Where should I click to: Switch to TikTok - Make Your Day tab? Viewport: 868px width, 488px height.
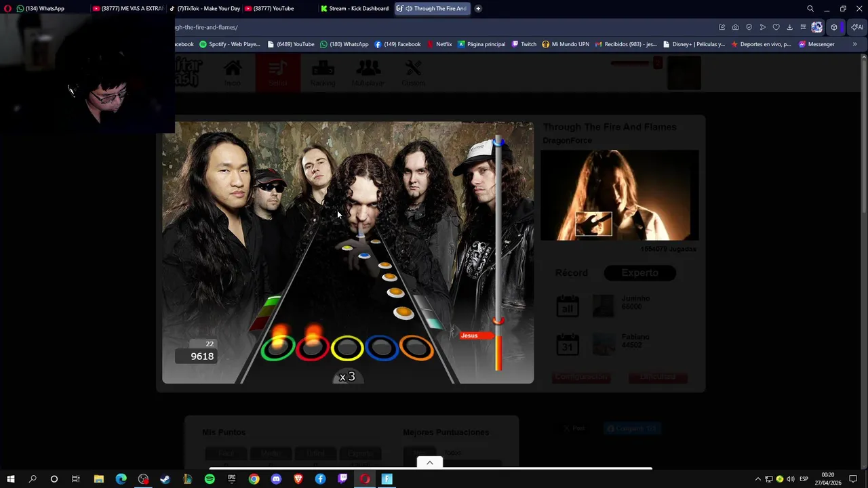pos(203,9)
